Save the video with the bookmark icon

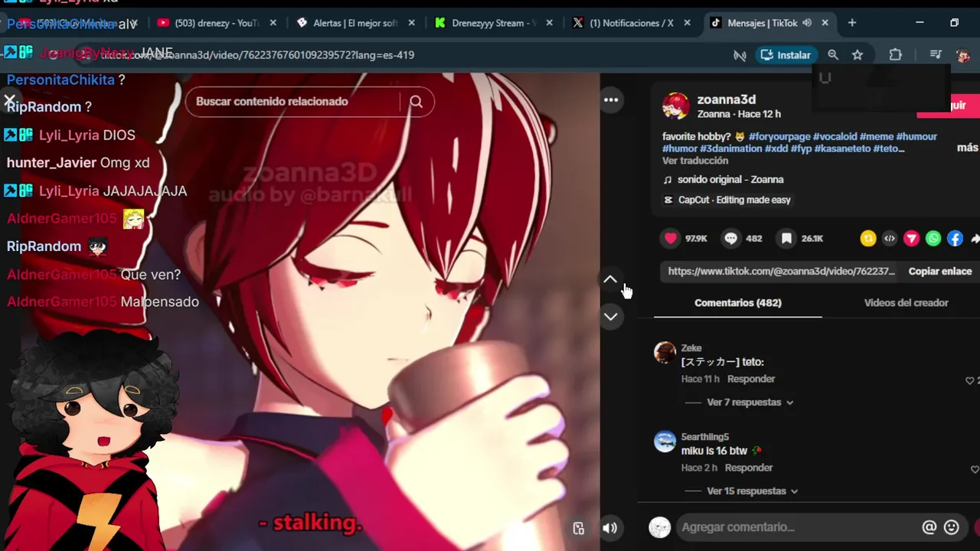coord(786,239)
